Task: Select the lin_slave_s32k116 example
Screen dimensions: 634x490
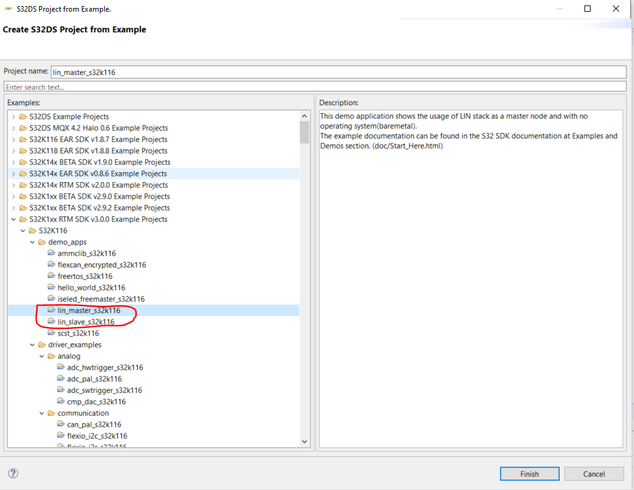Action: pos(86,322)
